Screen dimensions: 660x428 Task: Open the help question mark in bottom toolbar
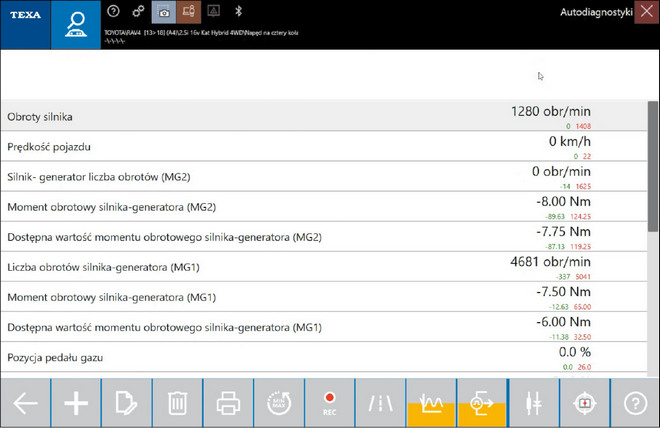(x=634, y=403)
